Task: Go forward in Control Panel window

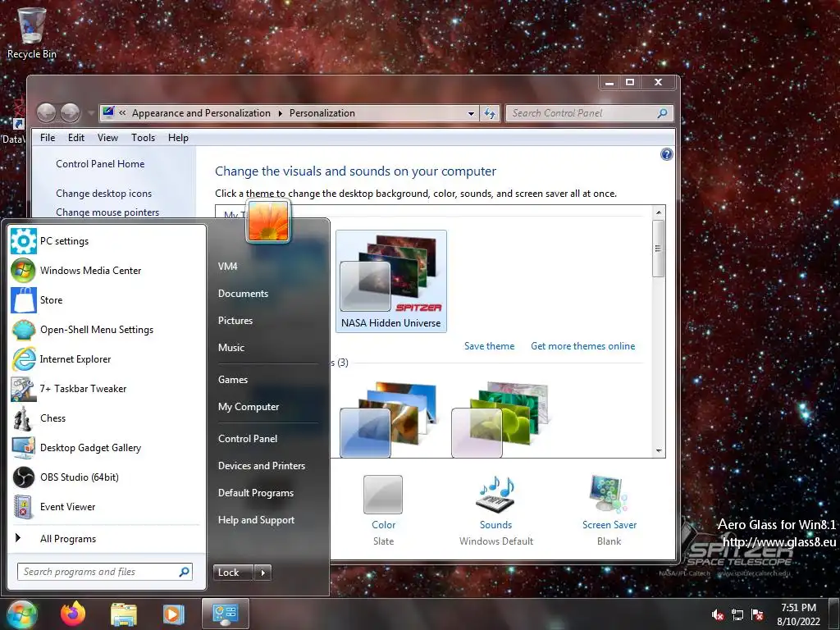Action: coord(70,113)
